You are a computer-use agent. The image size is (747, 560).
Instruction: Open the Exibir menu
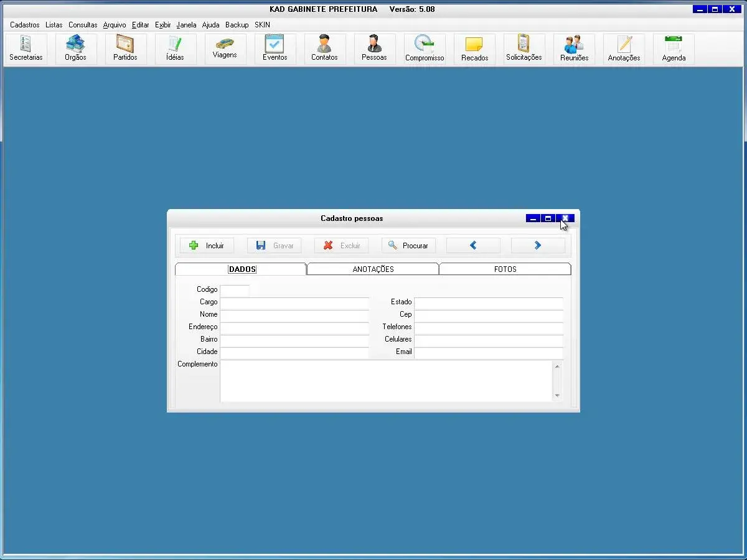click(163, 25)
